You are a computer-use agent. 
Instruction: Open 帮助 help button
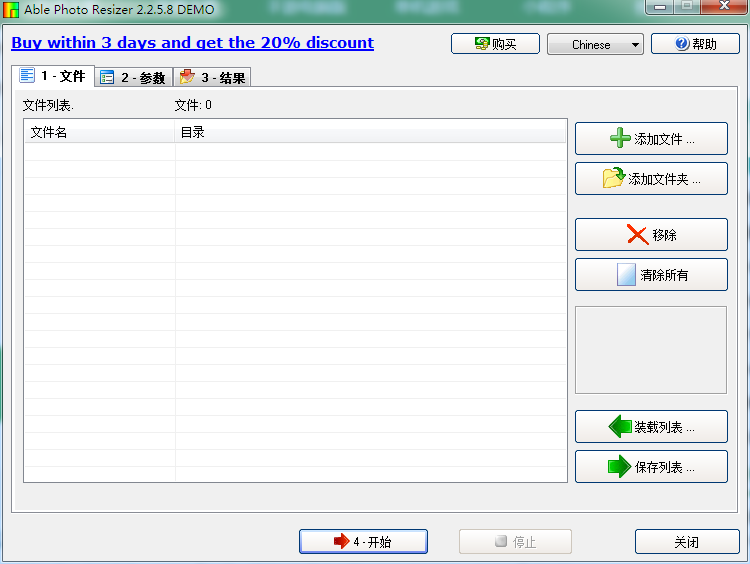(695, 44)
